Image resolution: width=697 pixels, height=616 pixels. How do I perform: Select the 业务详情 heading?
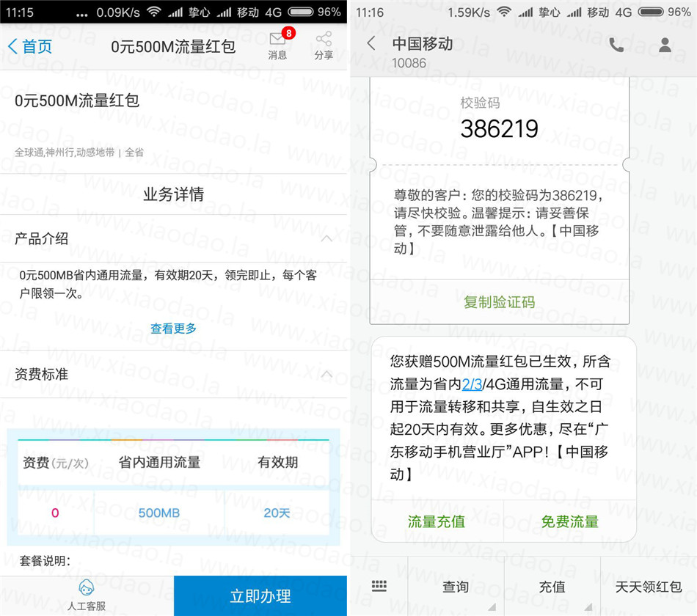[x=173, y=194]
